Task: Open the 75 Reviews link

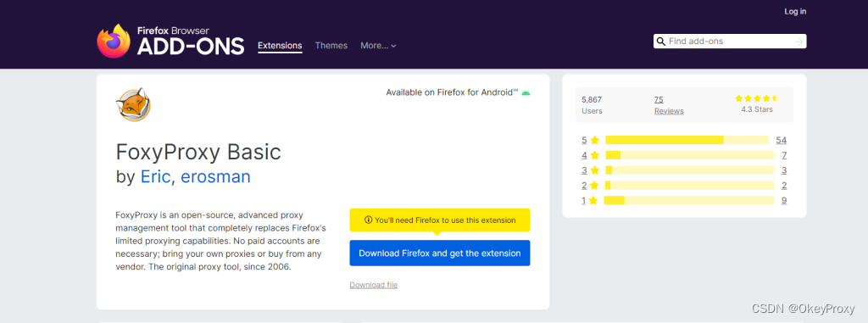Action: pos(659,100)
